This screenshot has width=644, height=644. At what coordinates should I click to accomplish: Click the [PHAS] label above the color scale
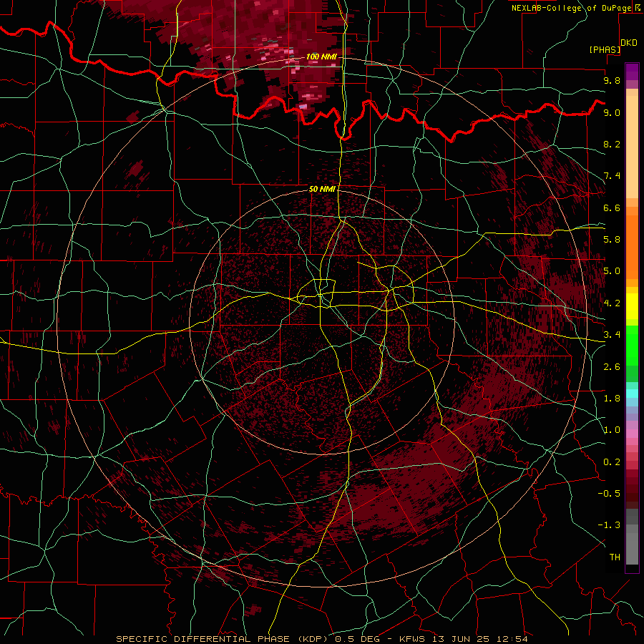coord(605,49)
